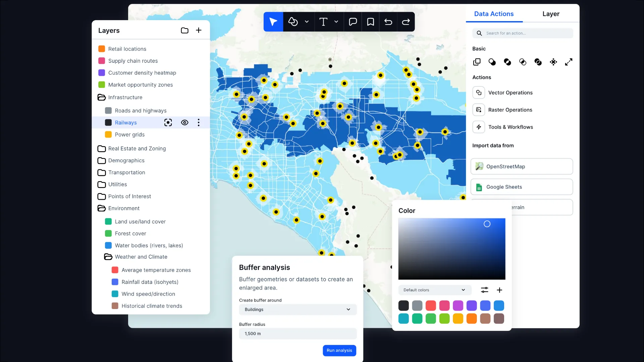Click the Run analysis button
The width and height of the screenshot is (644, 362).
(339, 350)
